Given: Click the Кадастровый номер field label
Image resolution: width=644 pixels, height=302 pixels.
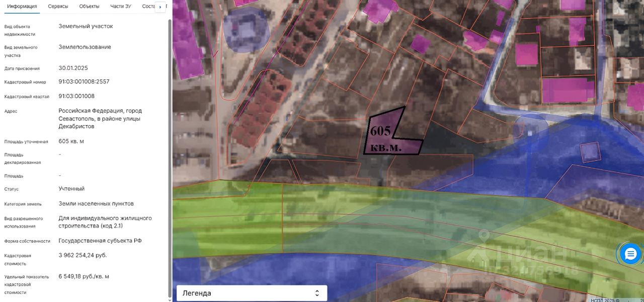Looking at the screenshot, I should [x=25, y=82].
